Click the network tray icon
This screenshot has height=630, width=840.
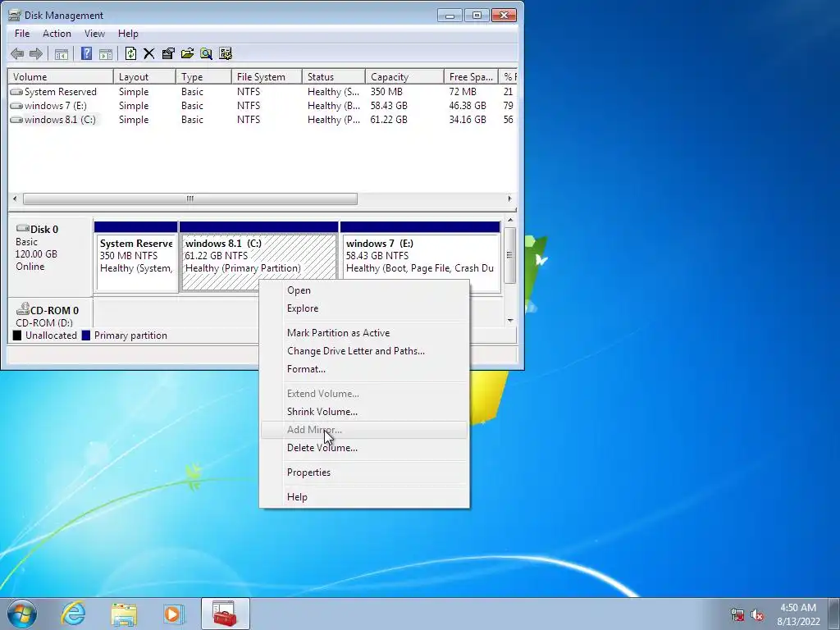(x=737, y=614)
